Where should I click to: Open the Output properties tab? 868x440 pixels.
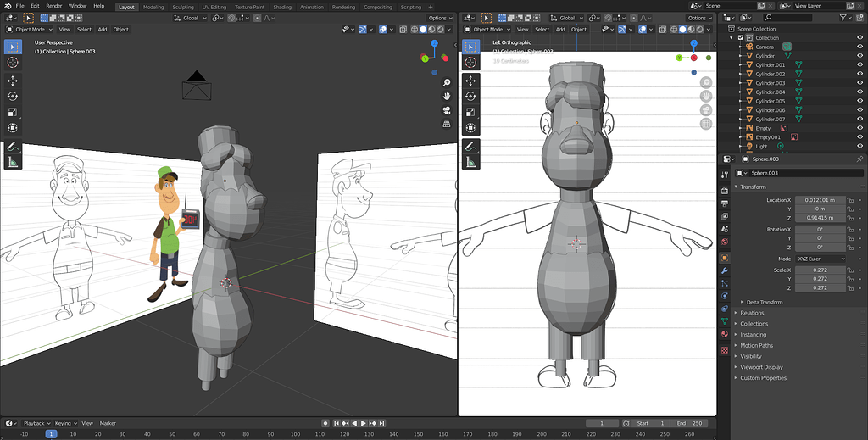725,203
